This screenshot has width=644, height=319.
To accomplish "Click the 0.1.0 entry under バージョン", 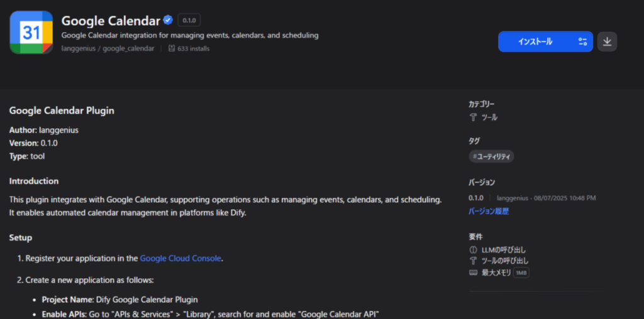I will [x=475, y=198].
